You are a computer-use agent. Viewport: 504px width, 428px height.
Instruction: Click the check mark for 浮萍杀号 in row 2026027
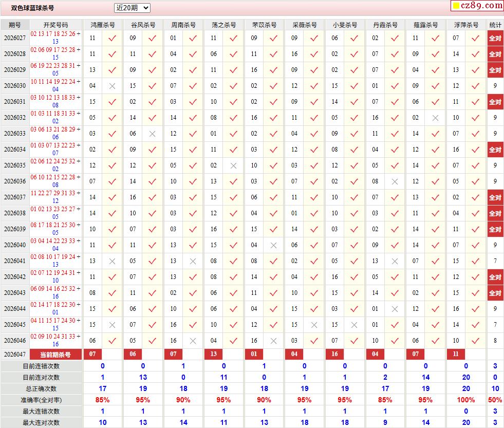[x=475, y=38]
